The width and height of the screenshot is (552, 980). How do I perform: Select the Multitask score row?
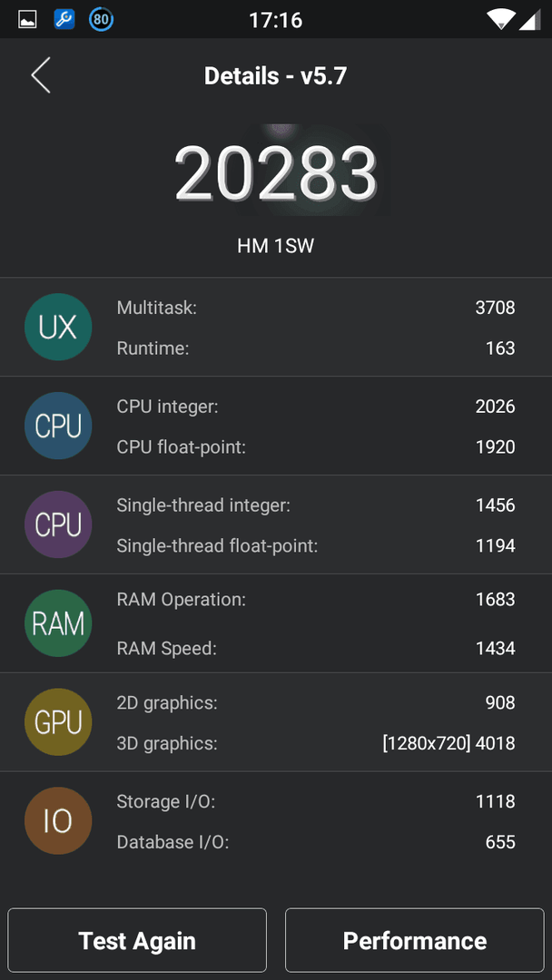tap(316, 308)
